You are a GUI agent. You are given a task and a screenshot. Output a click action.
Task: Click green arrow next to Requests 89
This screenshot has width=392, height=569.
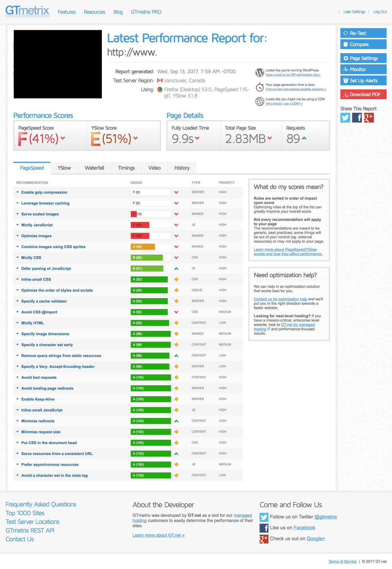pos(304,138)
